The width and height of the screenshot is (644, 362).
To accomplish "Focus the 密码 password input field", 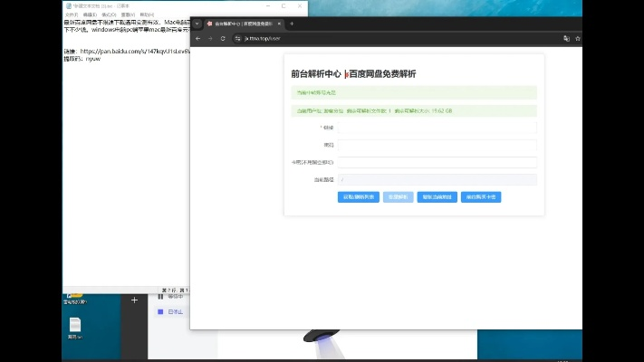I will tap(437, 145).
